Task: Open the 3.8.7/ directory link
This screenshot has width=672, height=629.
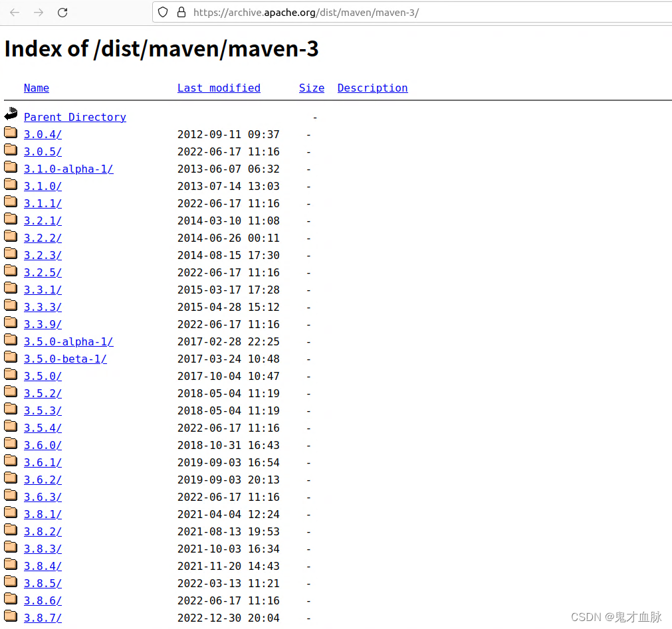Action: click(43, 618)
